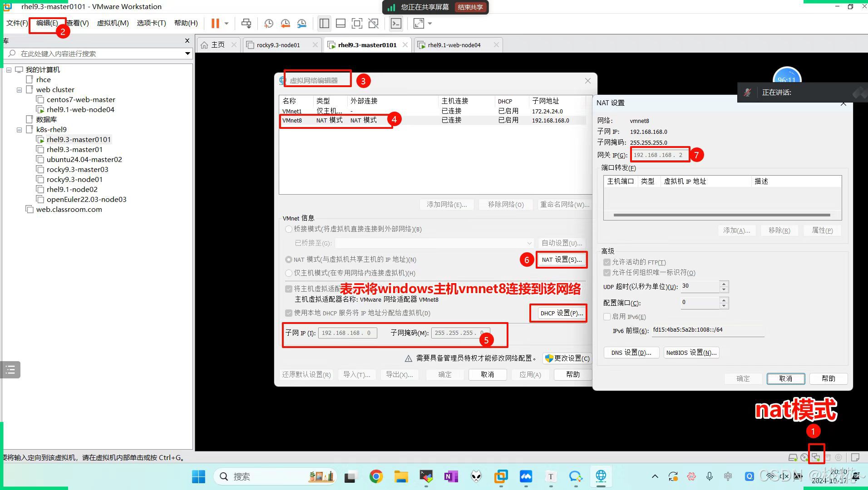Viewport: 868px width, 490px height.
Task: Open File Explorer from the taskbar
Action: pyautogui.click(x=401, y=476)
